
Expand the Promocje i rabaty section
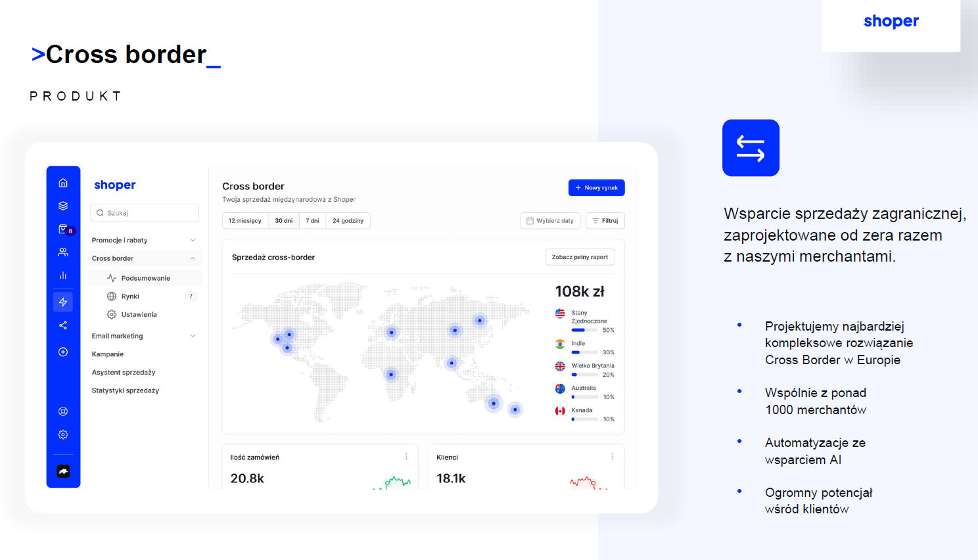pos(143,241)
